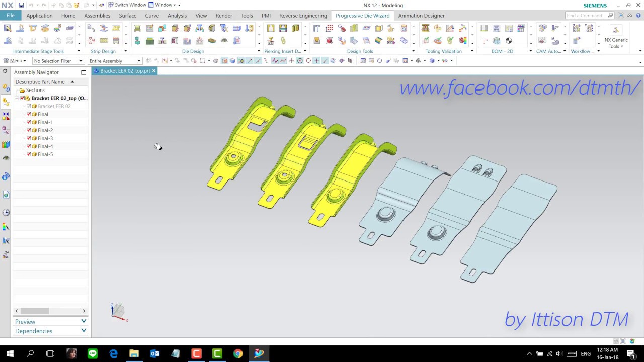
Task: Click the first Intermediate Stage Tools icon
Action: (8, 28)
